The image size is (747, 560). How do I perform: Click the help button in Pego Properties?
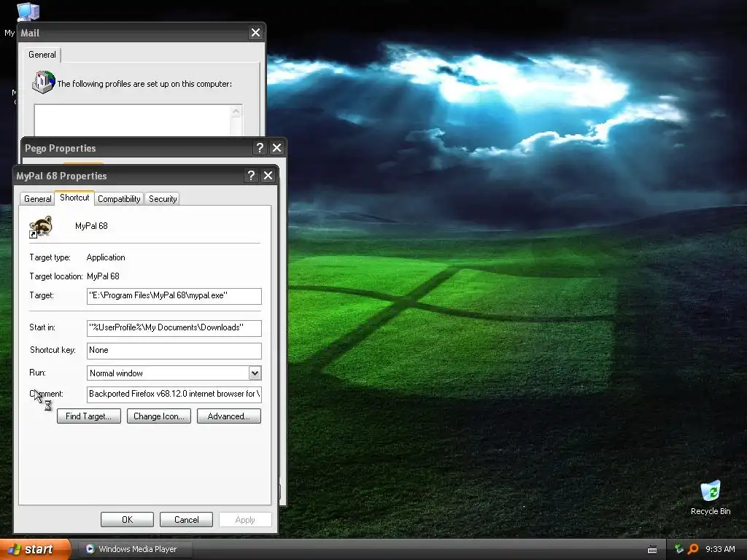click(260, 147)
